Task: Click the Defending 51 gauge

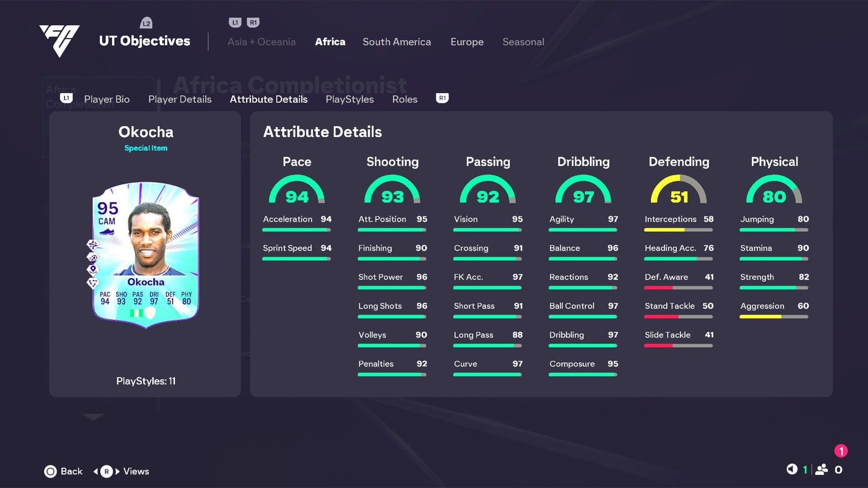Action: point(679,190)
